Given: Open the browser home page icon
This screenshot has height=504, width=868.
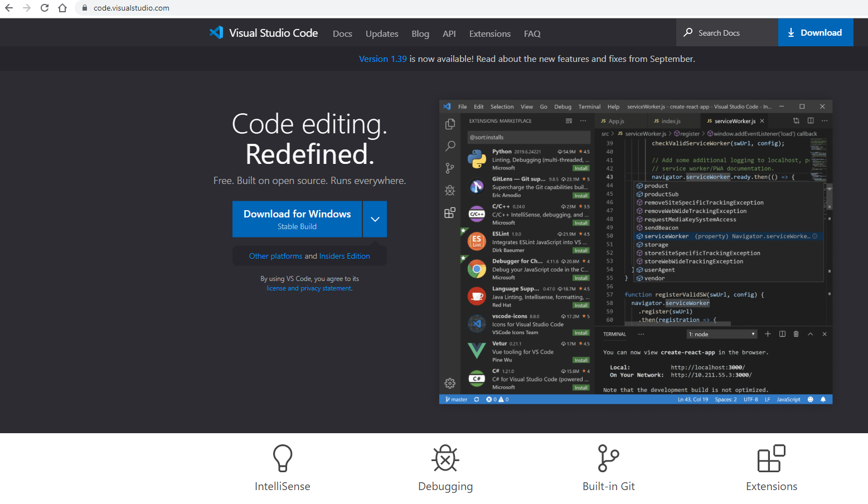Looking at the screenshot, I should pyautogui.click(x=62, y=8).
